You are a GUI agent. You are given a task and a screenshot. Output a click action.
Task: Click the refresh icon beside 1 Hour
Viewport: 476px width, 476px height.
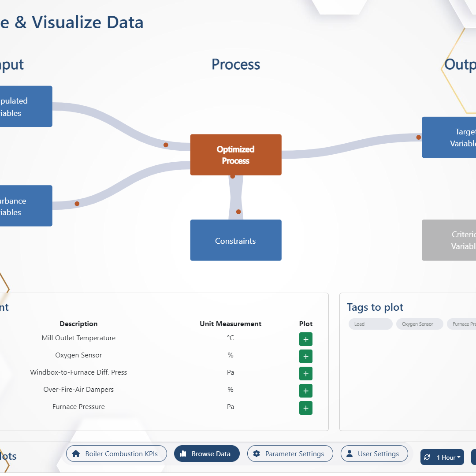point(427,457)
